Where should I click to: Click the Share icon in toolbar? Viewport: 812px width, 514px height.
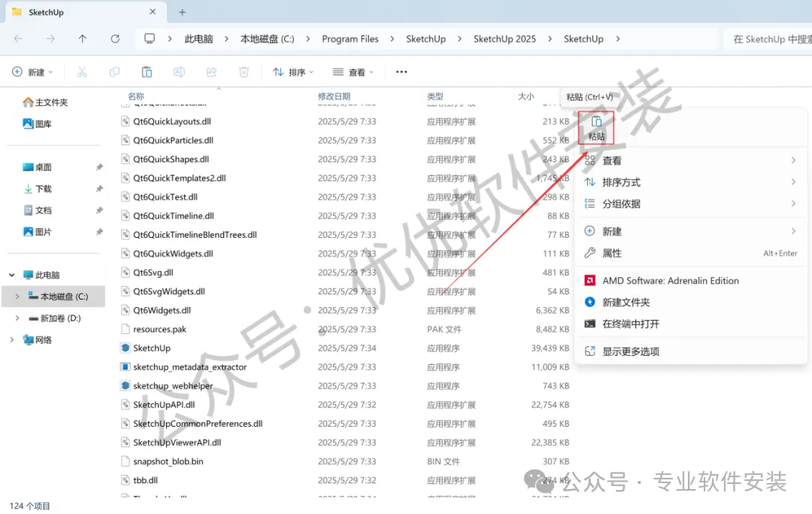click(211, 72)
